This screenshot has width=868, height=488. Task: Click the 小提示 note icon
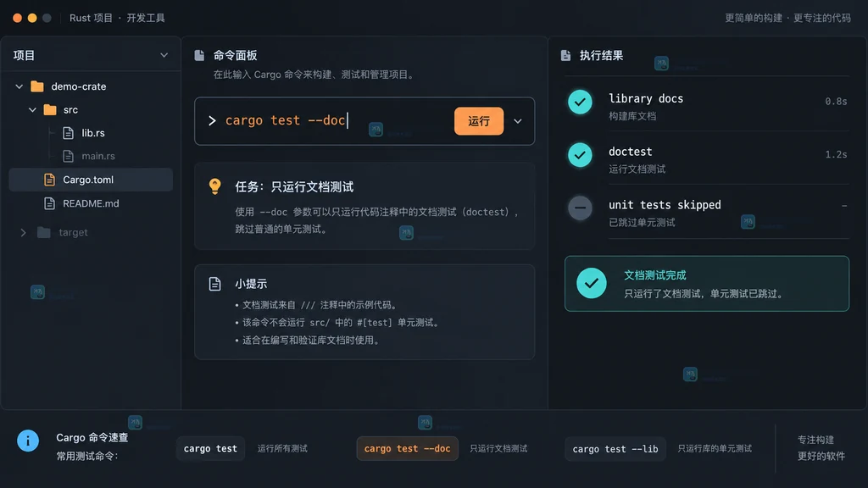pyautogui.click(x=214, y=284)
